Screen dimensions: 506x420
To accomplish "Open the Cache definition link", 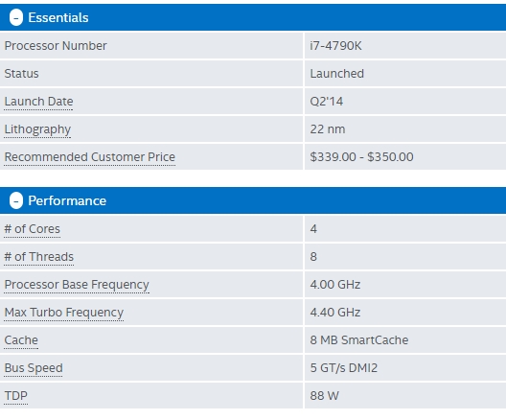I will 21,340.
